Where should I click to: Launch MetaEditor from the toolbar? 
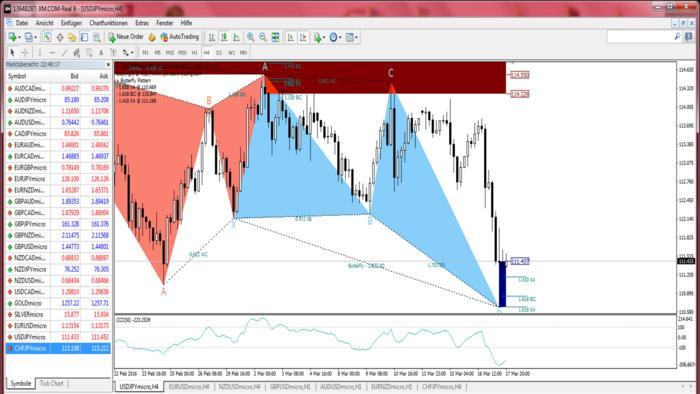152,37
